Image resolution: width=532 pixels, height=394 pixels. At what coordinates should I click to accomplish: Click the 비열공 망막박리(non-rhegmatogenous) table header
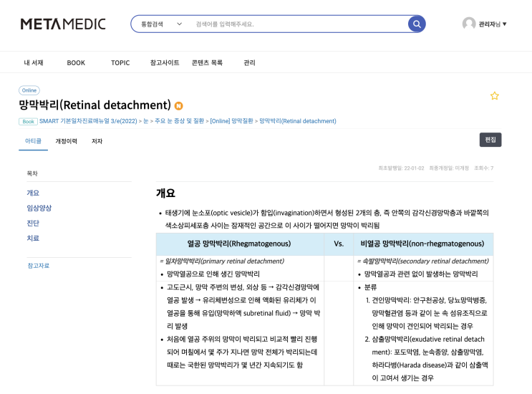tap(422, 244)
